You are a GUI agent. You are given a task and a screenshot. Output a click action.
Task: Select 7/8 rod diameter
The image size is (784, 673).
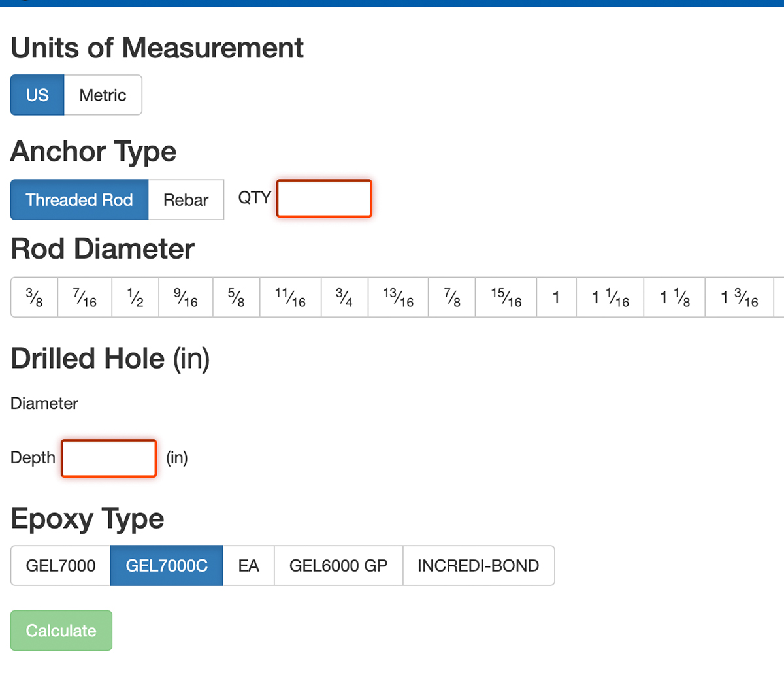[452, 298]
